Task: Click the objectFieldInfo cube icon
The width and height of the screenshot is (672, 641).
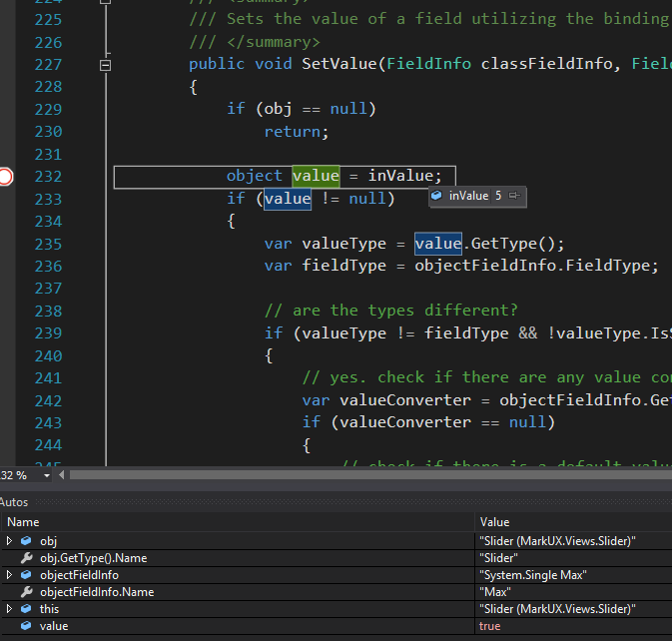Action: 26,574
